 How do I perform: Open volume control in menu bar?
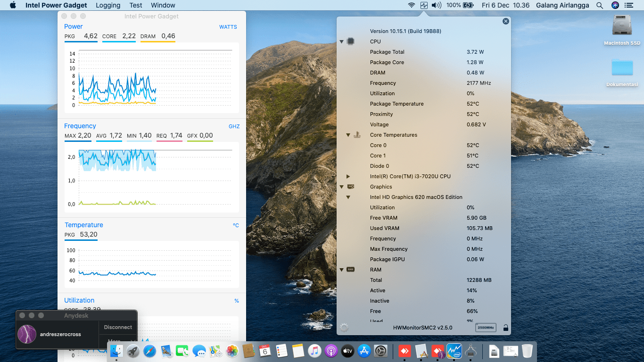(x=437, y=5)
